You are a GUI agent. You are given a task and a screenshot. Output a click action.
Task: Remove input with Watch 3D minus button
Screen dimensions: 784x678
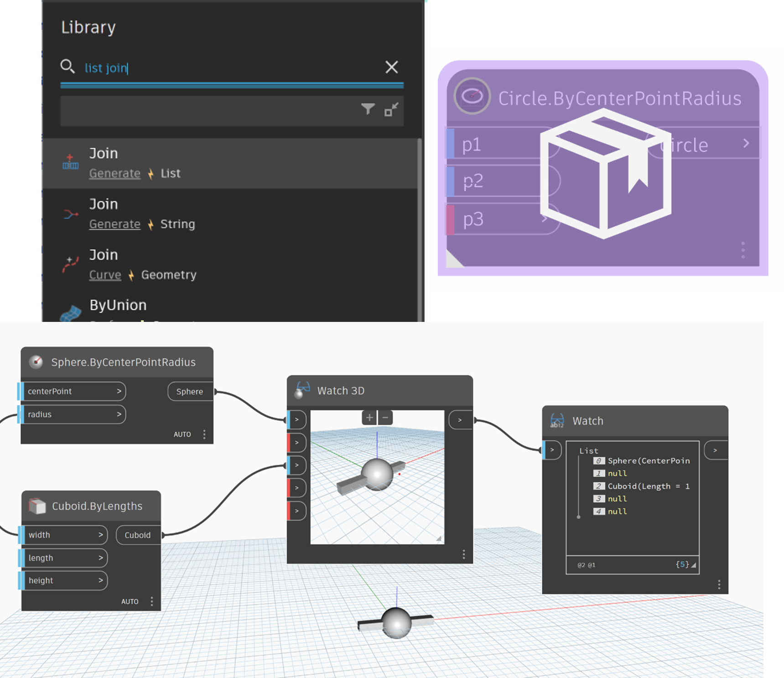point(385,417)
